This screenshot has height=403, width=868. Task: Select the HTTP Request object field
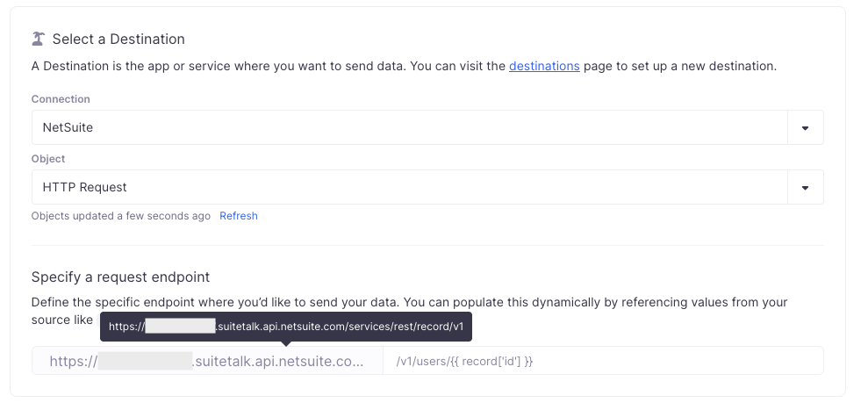[409, 187]
